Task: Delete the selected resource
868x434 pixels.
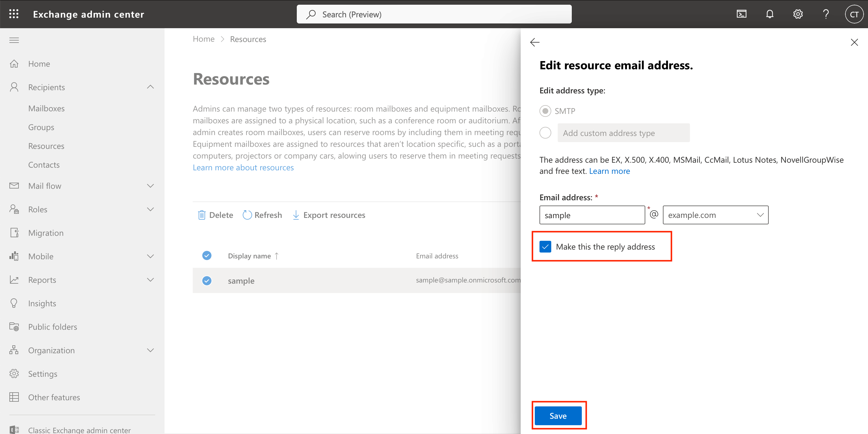Action: 215,215
